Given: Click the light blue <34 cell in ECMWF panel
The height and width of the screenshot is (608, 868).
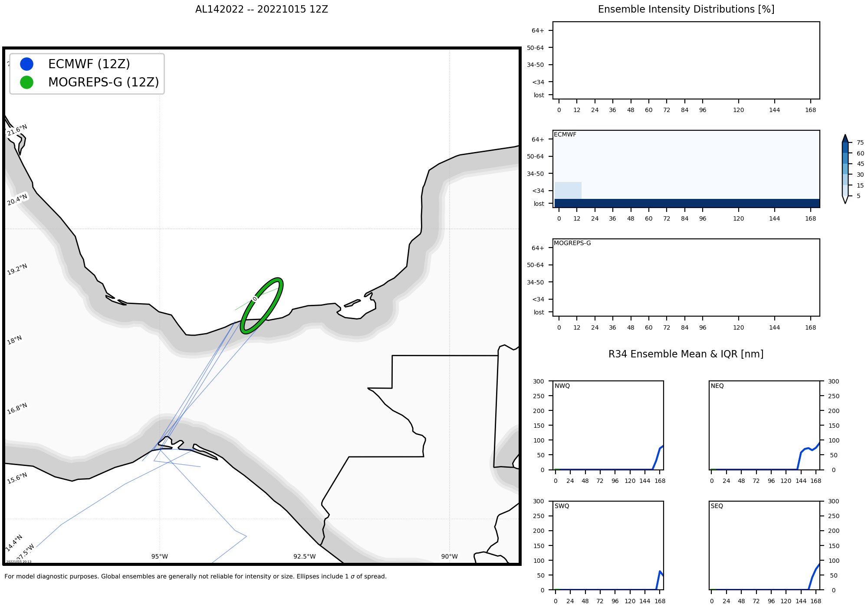Looking at the screenshot, I should (x=568, y=190).
